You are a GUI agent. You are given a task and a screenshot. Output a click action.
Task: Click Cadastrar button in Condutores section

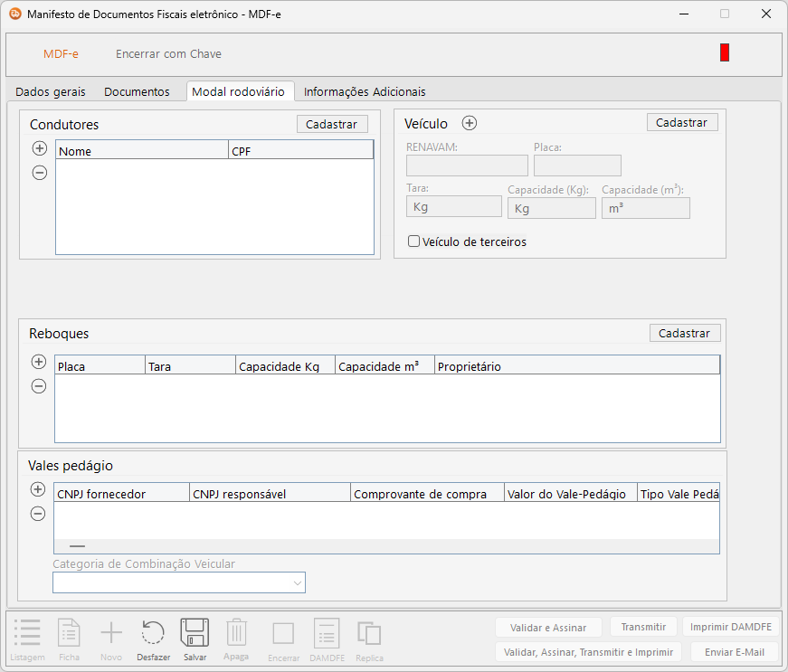332,125
